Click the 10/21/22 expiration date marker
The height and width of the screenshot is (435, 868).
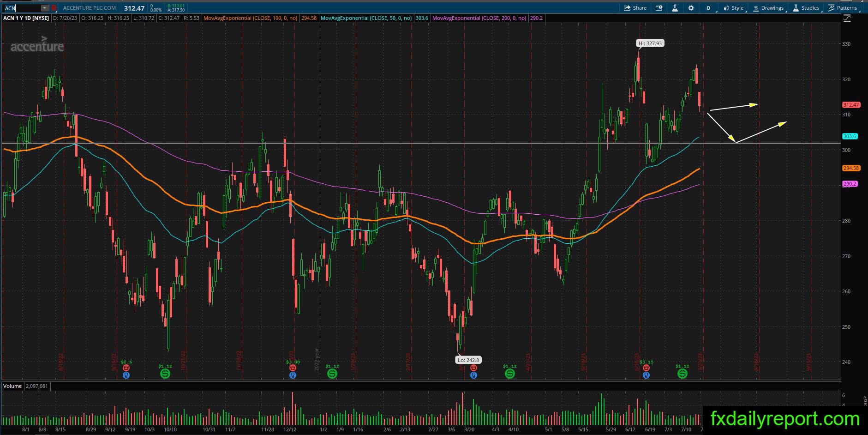(183, 361)
